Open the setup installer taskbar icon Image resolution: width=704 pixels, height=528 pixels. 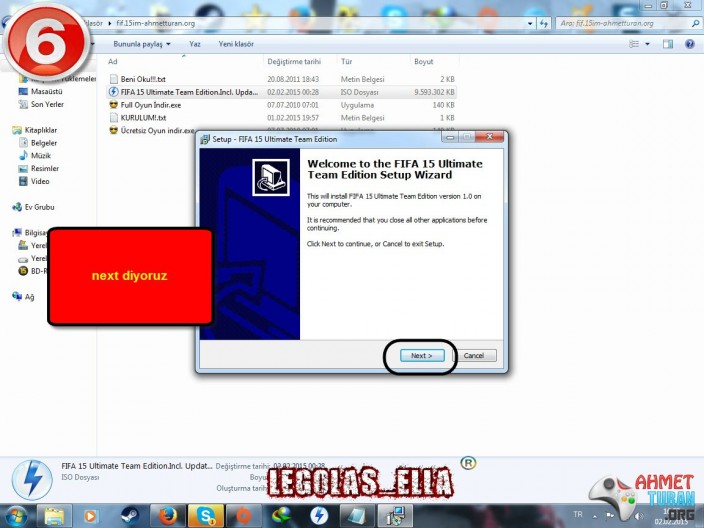394,516
